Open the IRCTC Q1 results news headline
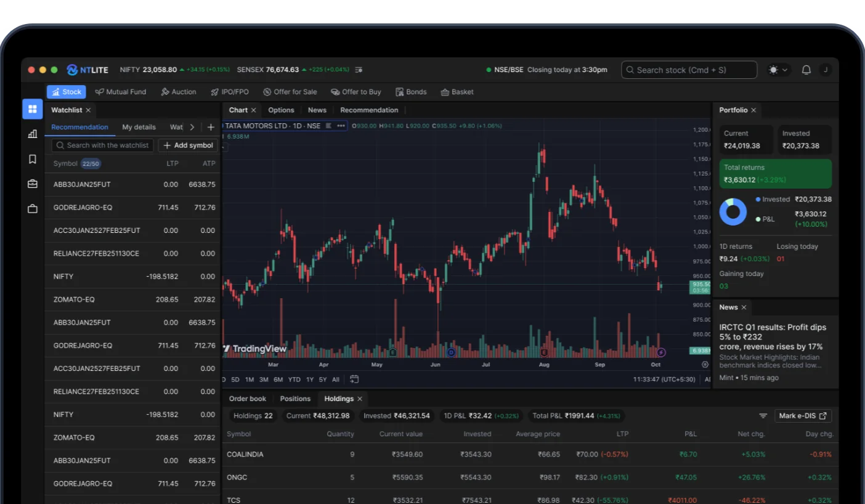 pos(773,337)
